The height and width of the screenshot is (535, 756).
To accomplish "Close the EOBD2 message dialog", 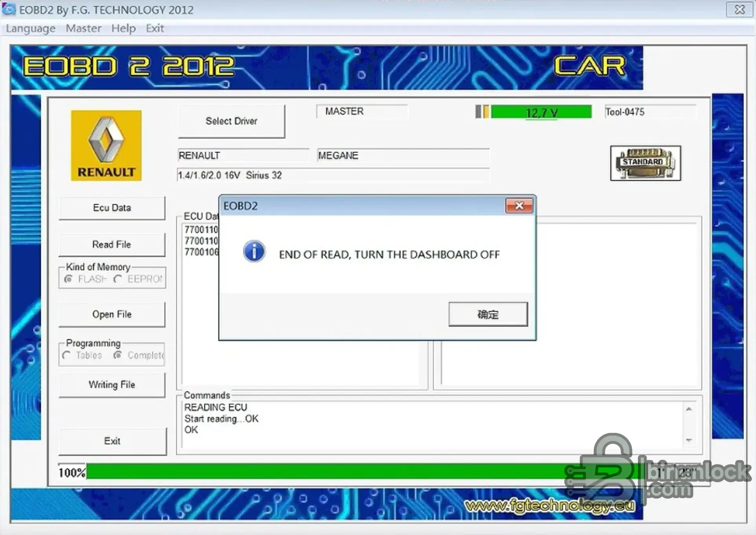I will (x=519, y=206).
